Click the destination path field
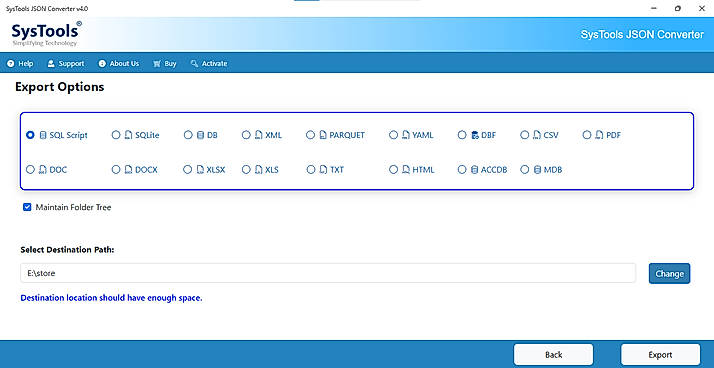Screen dimensions: 714x368 tap(328, 273)
